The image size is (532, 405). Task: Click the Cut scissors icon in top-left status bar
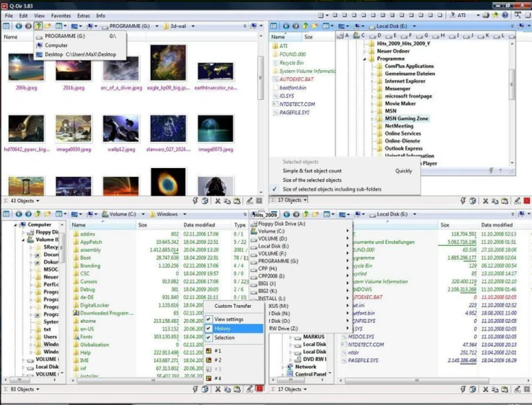point(217,201)
